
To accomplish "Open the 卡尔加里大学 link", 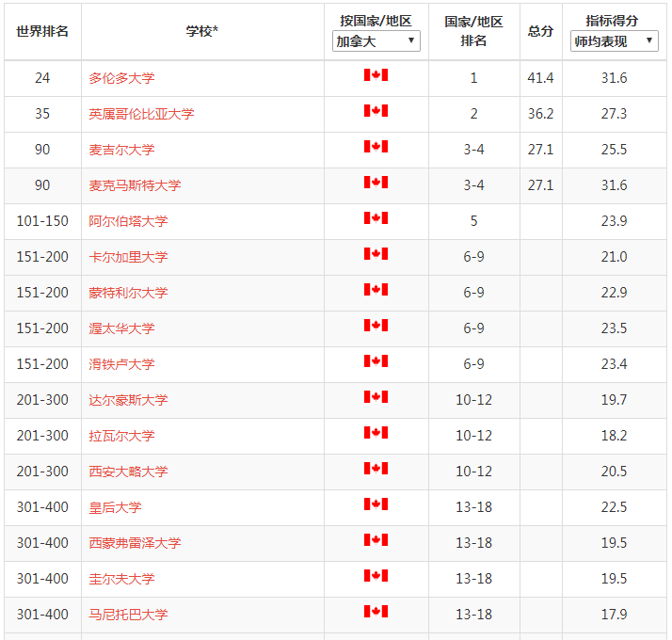I will click(x=128, y=257).
